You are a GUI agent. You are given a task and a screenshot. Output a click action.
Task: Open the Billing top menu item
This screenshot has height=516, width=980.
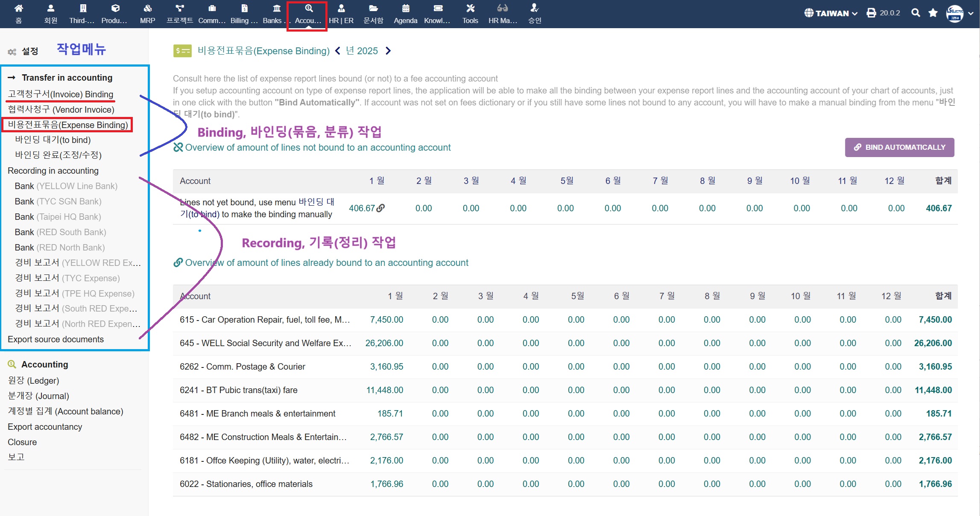244,14
